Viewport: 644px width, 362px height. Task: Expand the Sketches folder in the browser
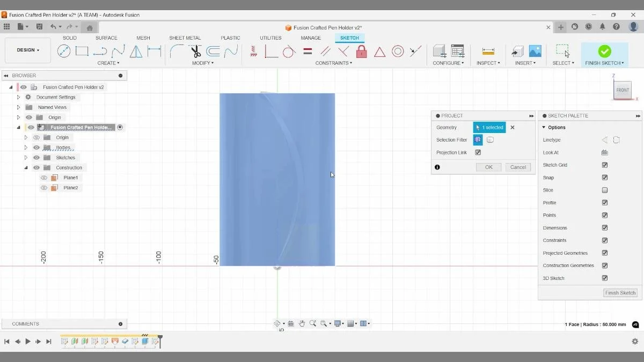pos(25,157)
